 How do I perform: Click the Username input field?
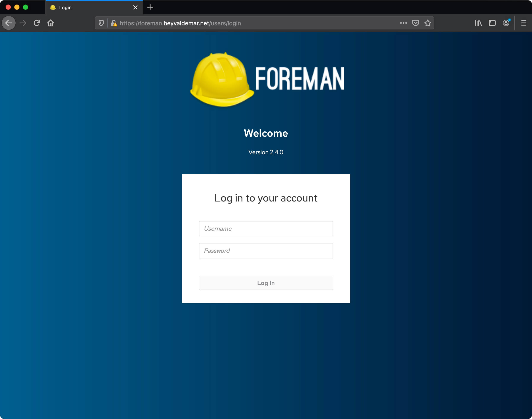[266, 229]
